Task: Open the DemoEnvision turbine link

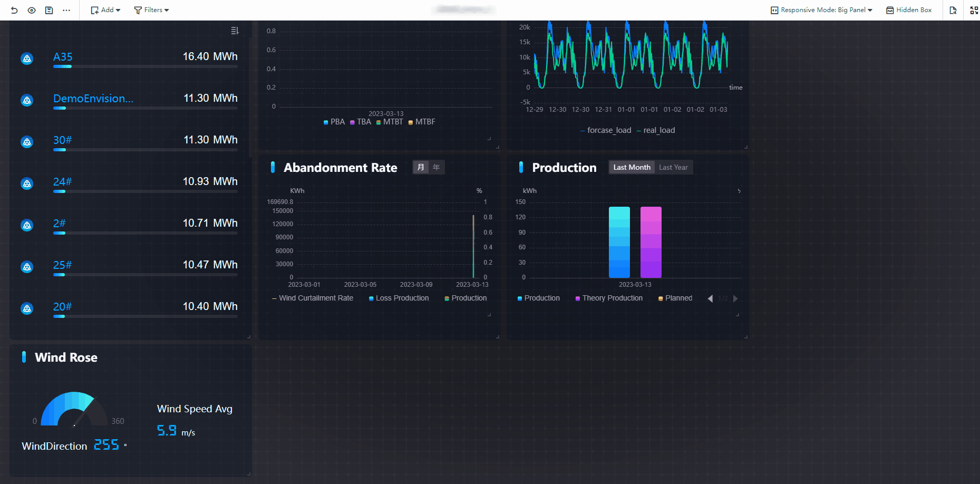Action: click(x=93, y=99)
